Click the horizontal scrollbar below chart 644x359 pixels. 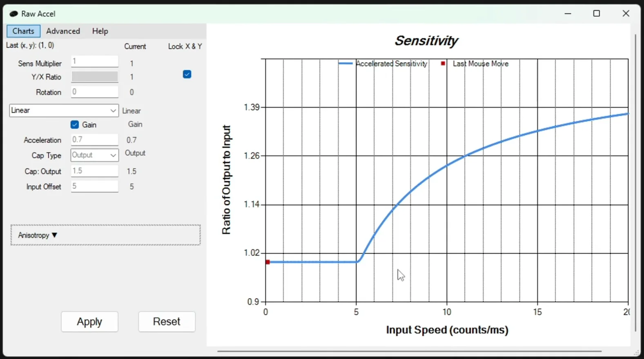[x=409, y=351]
